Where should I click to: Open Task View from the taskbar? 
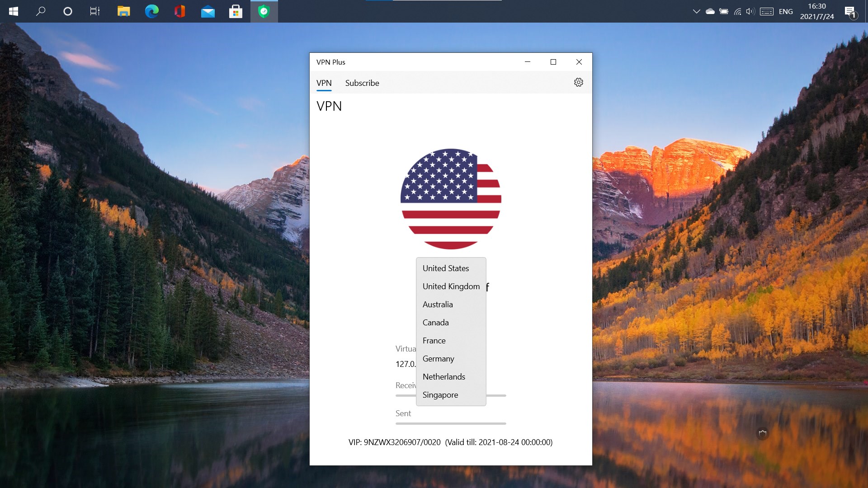(x=94, y=11)
